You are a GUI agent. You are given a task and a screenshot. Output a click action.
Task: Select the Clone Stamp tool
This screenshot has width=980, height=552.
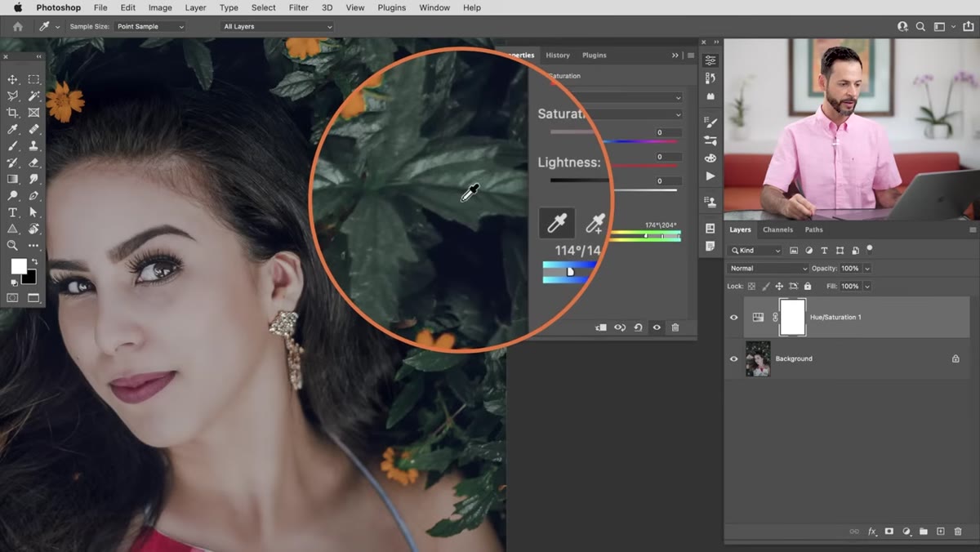[33, 146]
